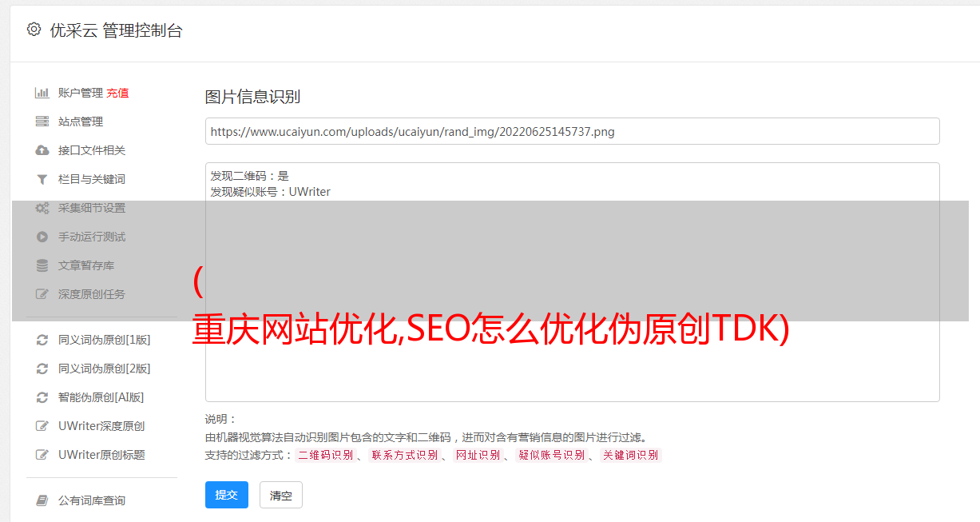Click the 网址识别 filter tag
The image size is (980, 522).
point(478,455)
